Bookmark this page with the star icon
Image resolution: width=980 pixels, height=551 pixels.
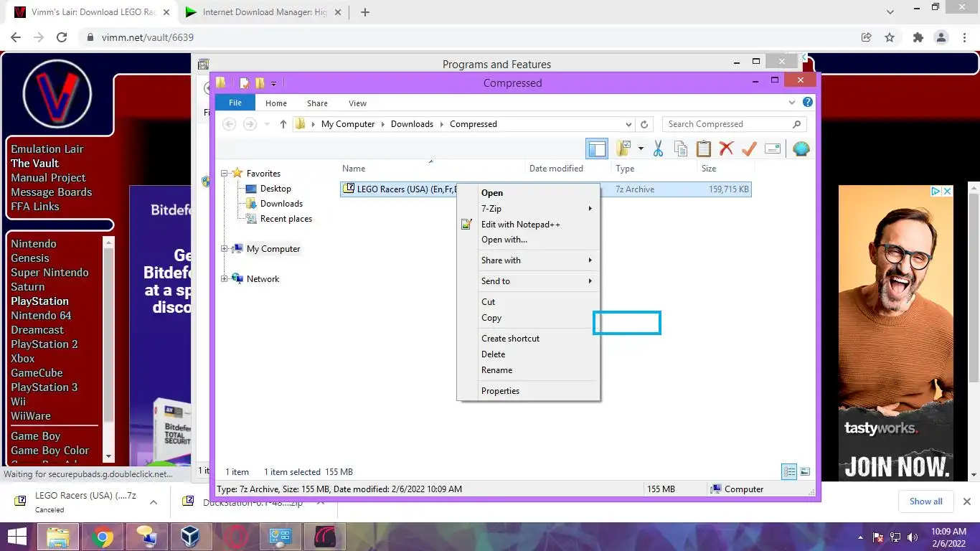tap(890, 37)
